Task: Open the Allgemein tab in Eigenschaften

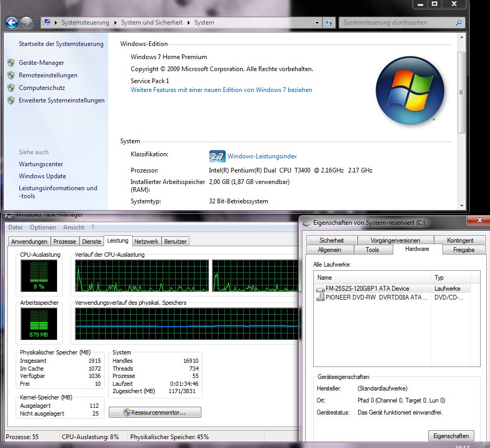Action: point(329,250)
